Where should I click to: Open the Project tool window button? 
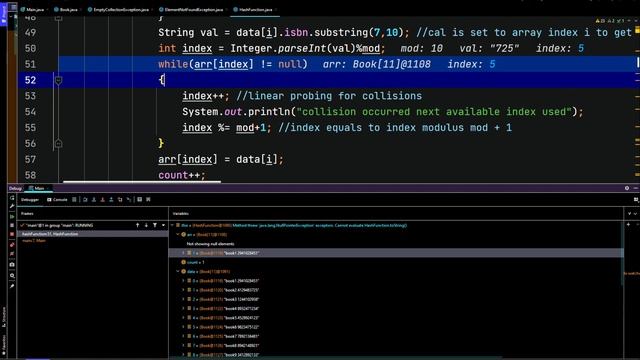(3, 14)
